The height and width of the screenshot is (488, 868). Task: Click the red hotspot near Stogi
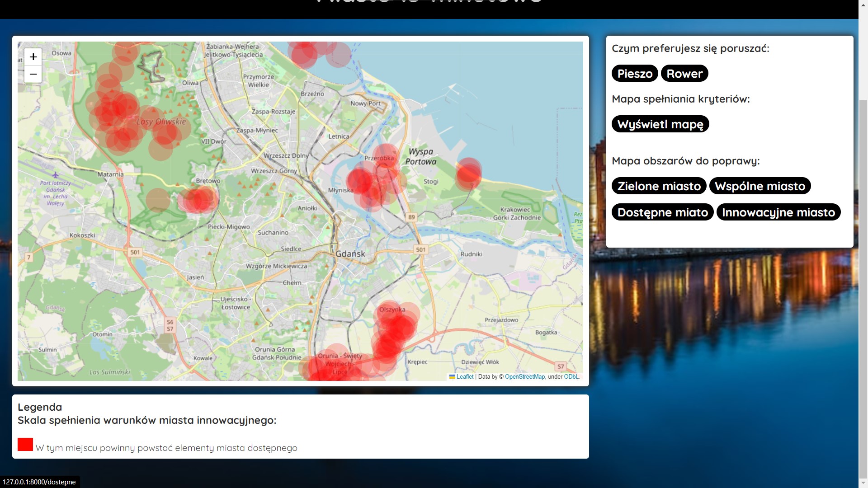(x=468, y=174)
